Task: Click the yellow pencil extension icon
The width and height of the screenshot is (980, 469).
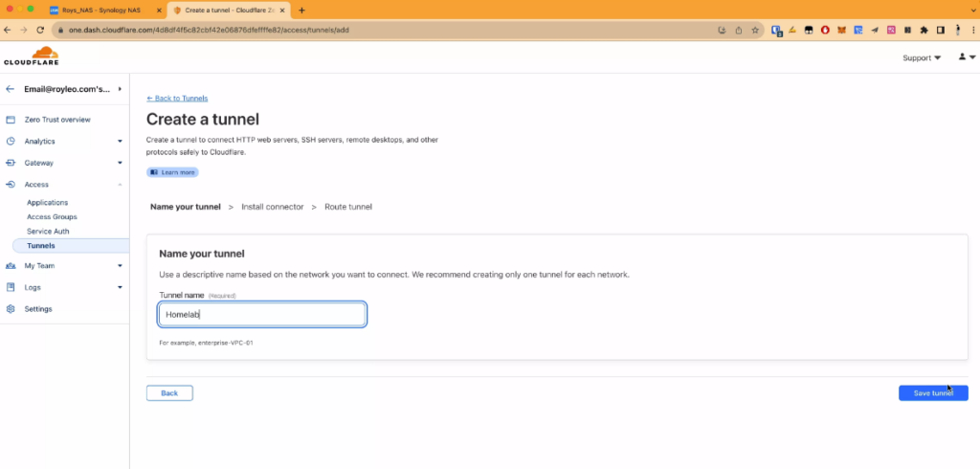Action: pos(792,30)
